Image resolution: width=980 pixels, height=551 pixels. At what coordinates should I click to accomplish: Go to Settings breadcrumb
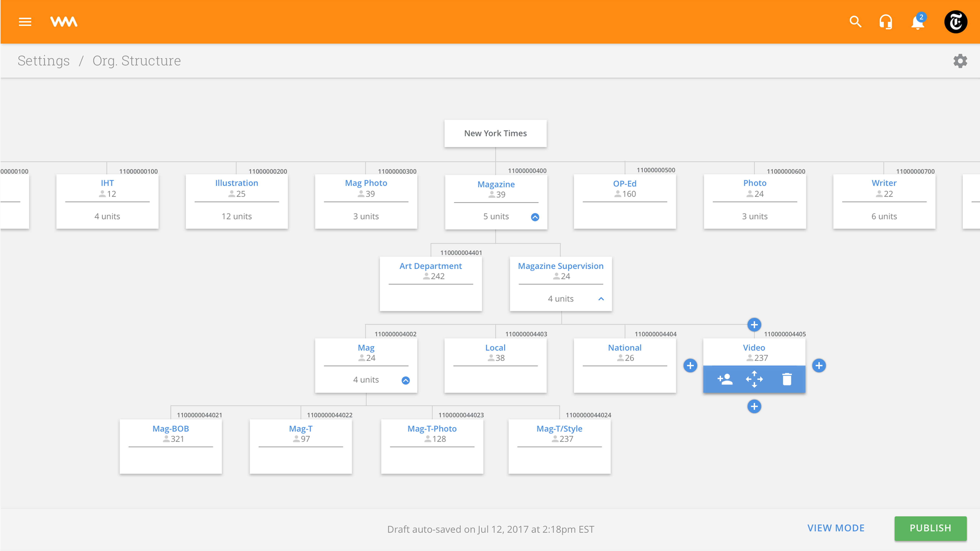point(44,61)
